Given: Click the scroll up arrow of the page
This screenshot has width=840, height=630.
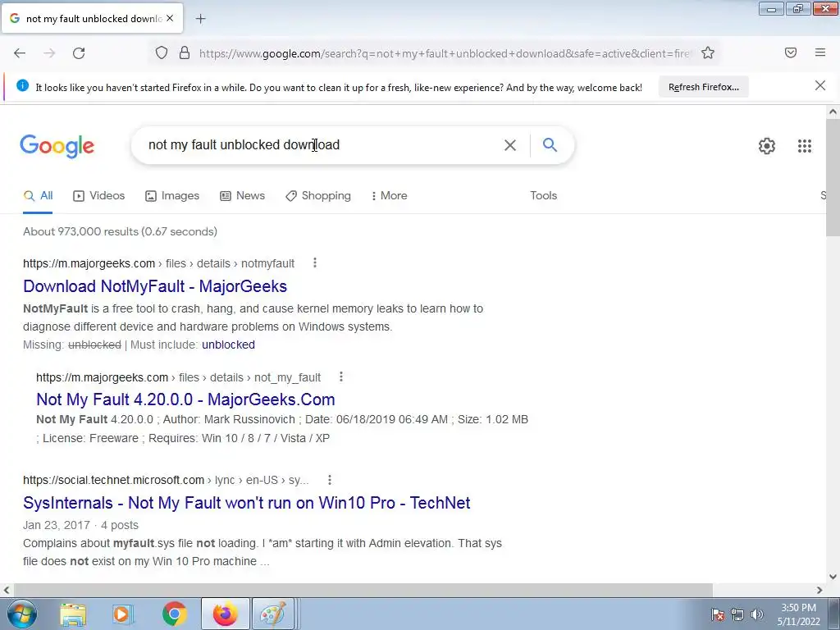Looking at the screenshot, I should tap(833, 112).
